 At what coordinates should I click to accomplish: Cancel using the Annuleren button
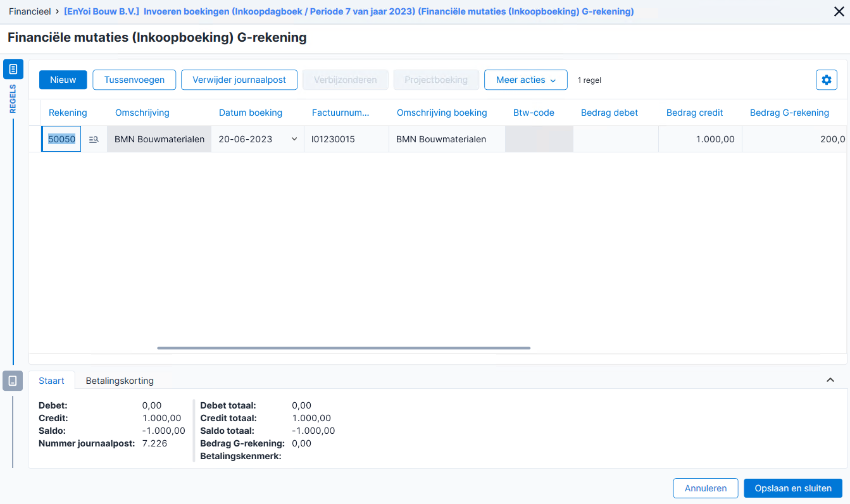click(706, 488)
